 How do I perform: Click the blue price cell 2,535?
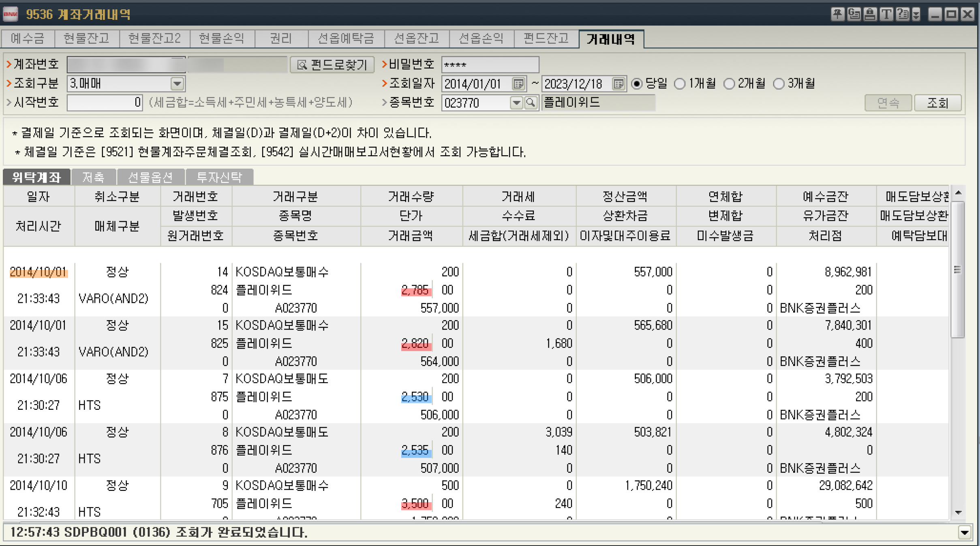coord(416,450)
